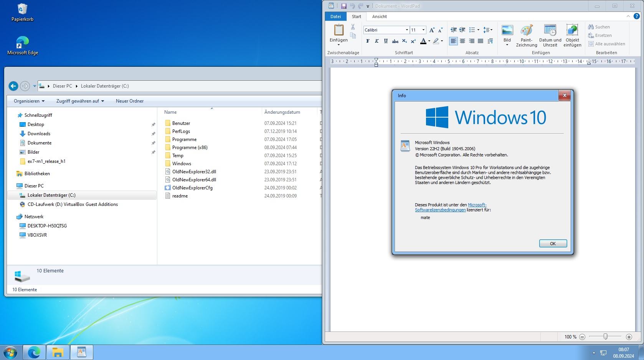
Task: Sort files by Änderungsdatum column header
Action: pyautogui.click(x=282, y=112)
